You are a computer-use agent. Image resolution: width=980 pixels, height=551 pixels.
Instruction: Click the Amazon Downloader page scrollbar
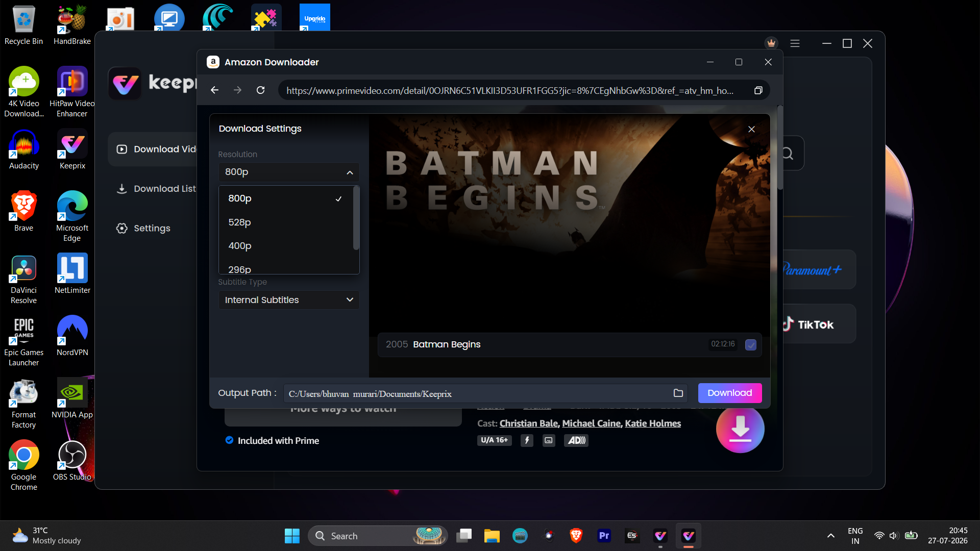(780, 148)
